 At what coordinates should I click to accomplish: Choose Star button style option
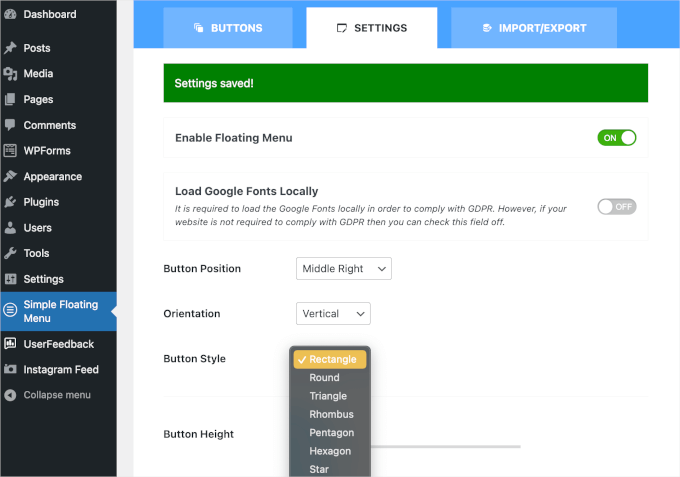point(330,469)
